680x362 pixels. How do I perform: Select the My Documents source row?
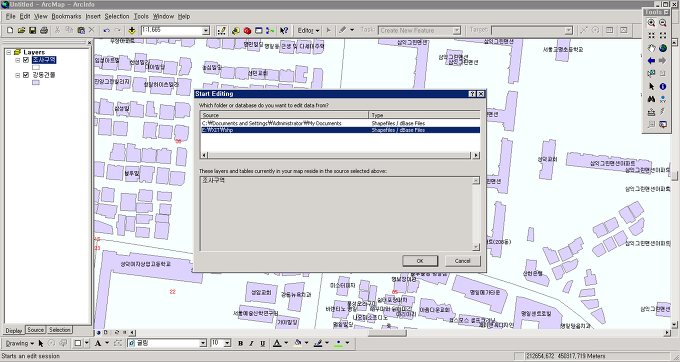click(340, 123)
